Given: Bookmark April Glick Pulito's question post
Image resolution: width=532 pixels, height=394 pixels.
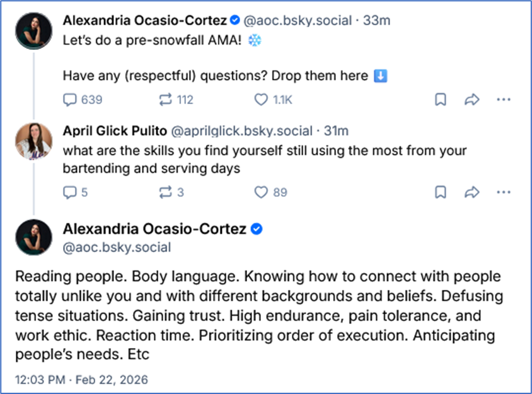Looking at the screenshot, I should [441, 192].
